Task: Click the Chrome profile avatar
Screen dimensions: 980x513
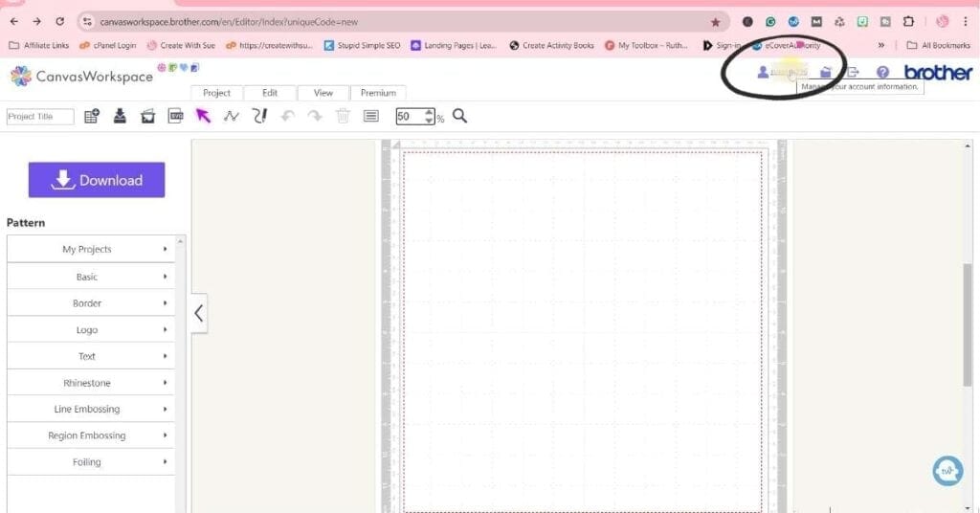Action: tap(942, 21)
